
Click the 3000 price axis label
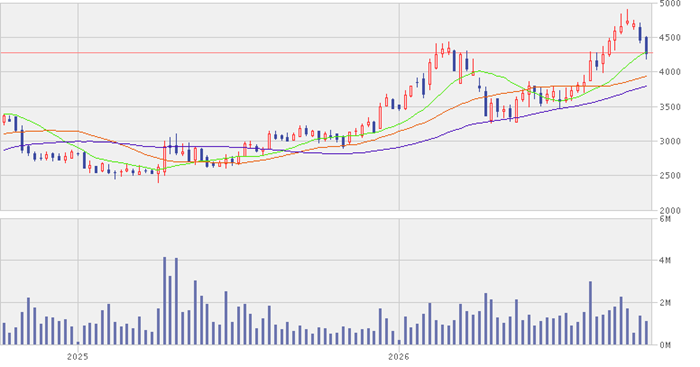pyautogui.click(x=670, y=142)
